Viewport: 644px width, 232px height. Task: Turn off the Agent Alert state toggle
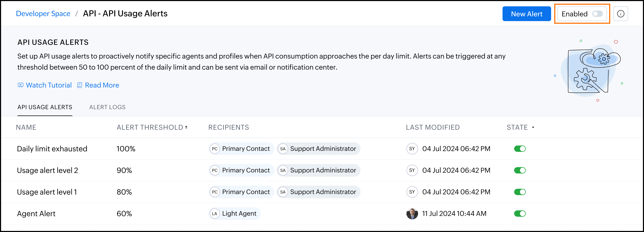pyautogui.click(x=520, y=214)
